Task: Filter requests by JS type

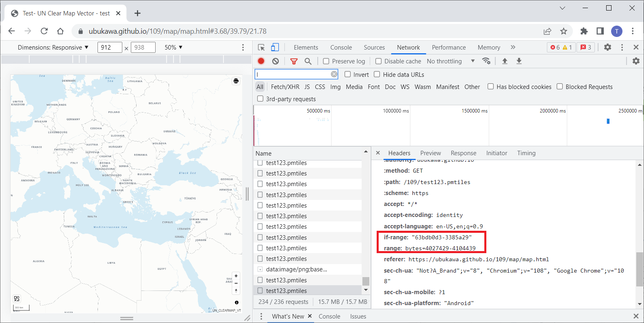Action: pyautogui.click(x=307, y=87)
